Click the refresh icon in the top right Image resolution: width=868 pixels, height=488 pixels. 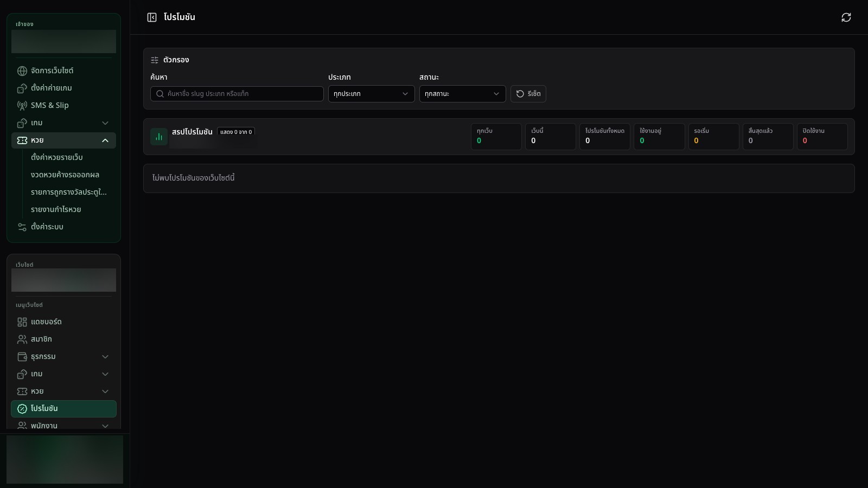pos(846,17)
